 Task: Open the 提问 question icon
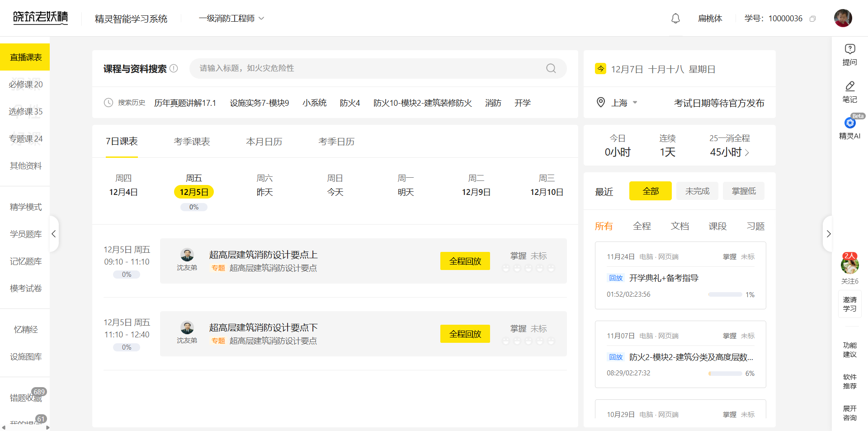[x=850, y=55]
